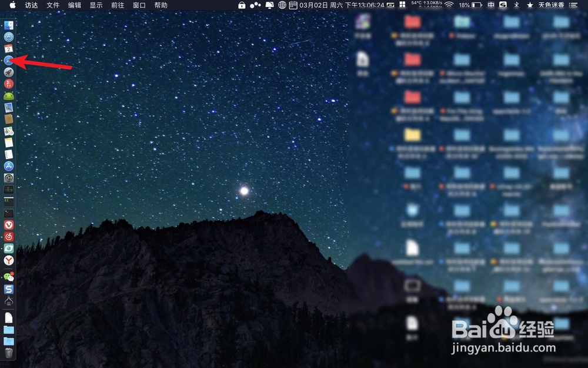Open the App Store from the Dock
The width and height of the screenshot is (588, 368).
[8, 165]
